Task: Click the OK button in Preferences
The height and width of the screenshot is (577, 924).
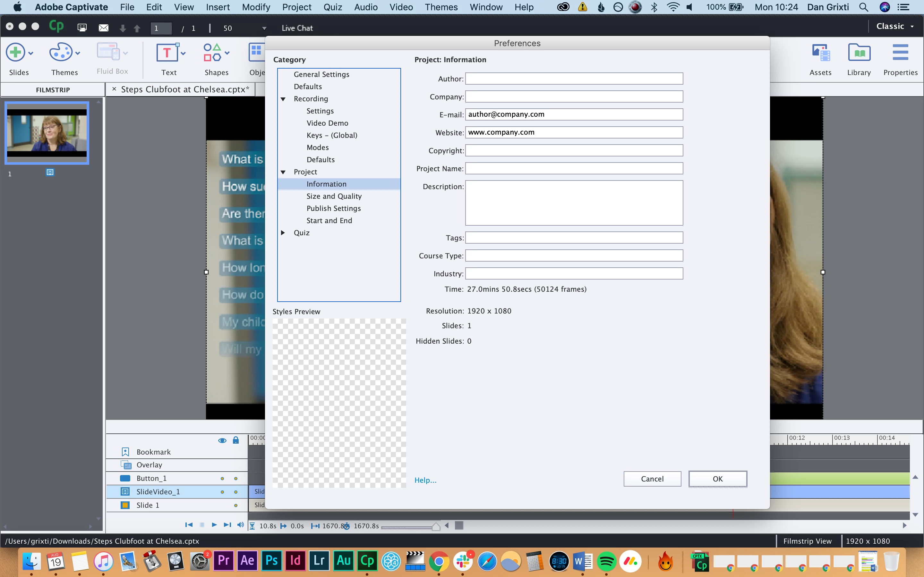Action: click(x=717, y=479)
